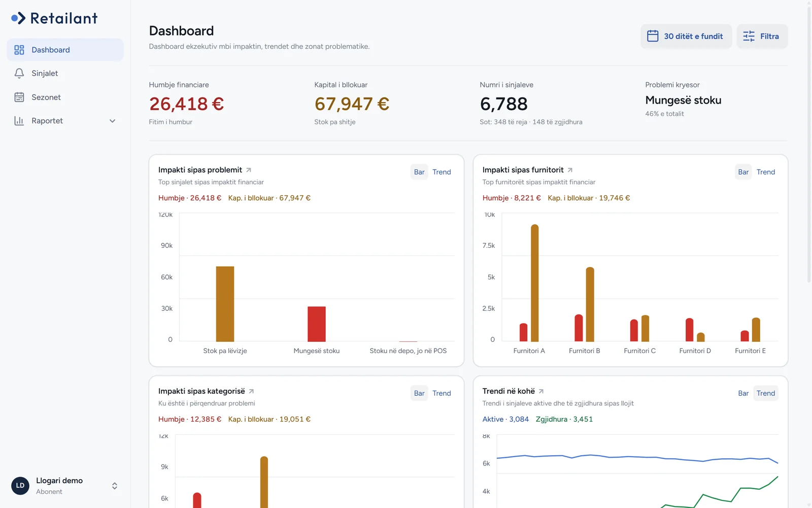Click the Raportet bar chart icon

click(19, 120)
